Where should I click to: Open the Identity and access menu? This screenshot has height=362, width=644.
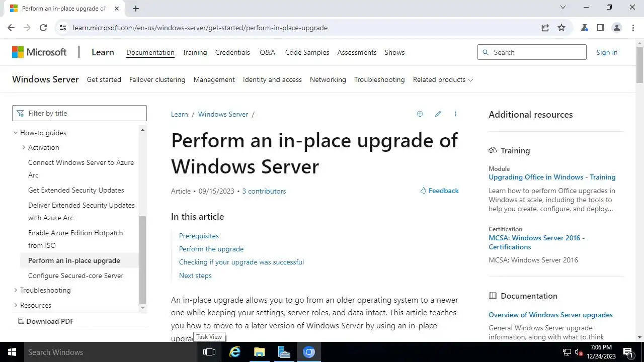click(272, 79)
